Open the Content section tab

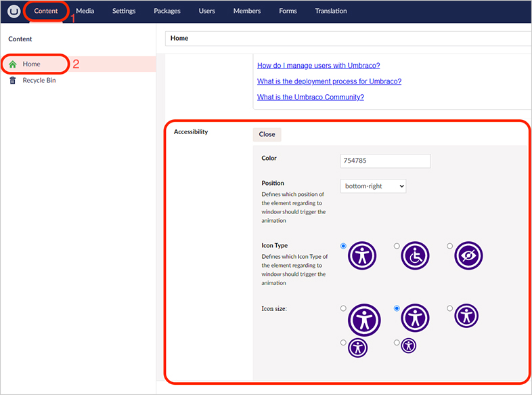tap(46, 12)
